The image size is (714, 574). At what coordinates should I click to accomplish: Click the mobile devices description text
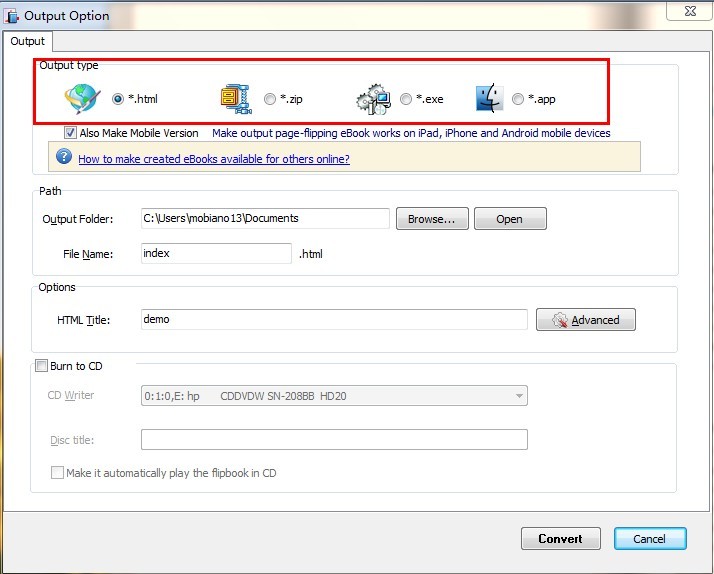point(411,133)
